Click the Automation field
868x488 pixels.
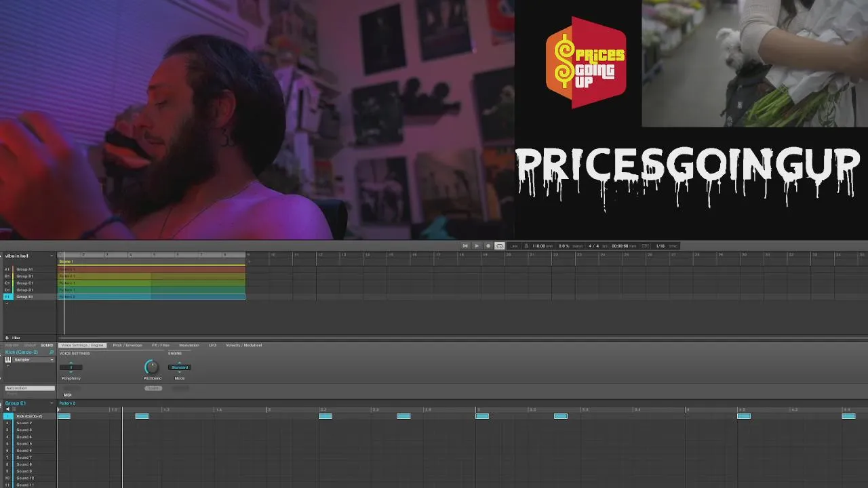30,388
